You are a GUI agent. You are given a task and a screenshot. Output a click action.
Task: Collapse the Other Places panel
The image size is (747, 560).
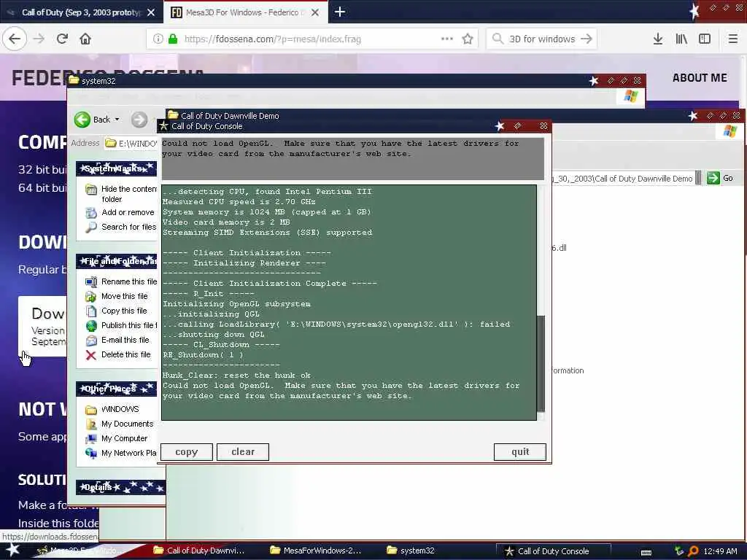(116, 389)
